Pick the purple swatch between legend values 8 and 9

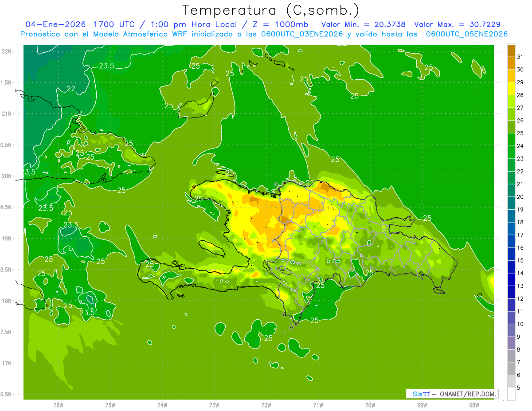click(x=512, y=343)
